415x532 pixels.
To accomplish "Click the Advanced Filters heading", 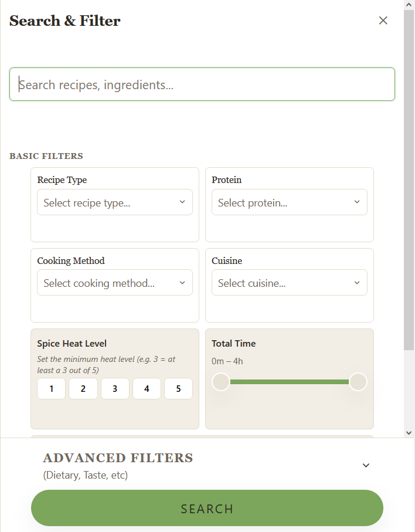I will (x=117, y=458).
